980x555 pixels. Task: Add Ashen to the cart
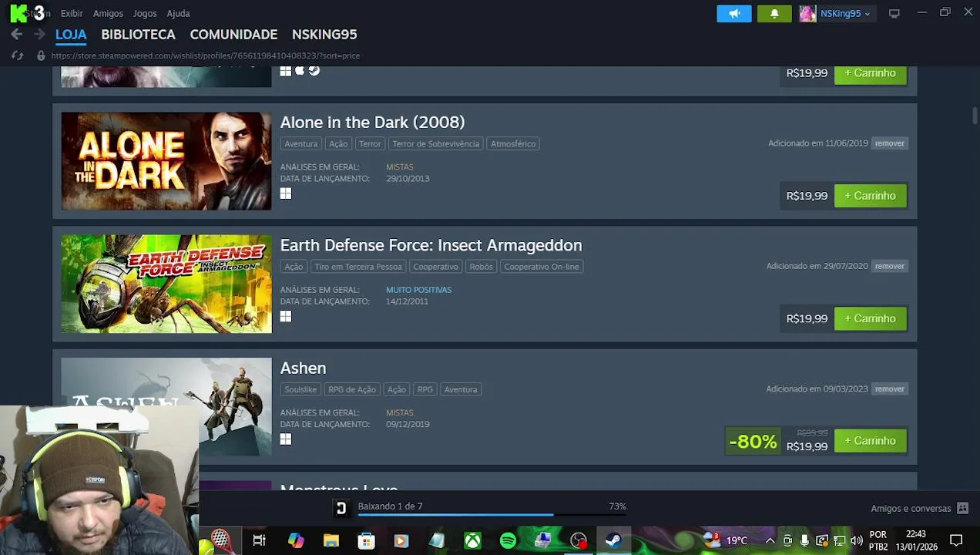click(x=870, y=441)
